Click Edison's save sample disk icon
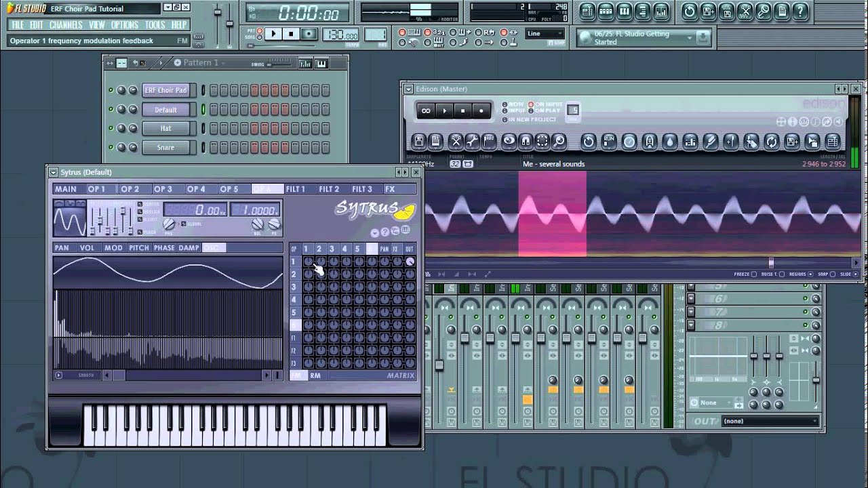The image size is (868, 488). pyautogui.click(x=418, y=141)
